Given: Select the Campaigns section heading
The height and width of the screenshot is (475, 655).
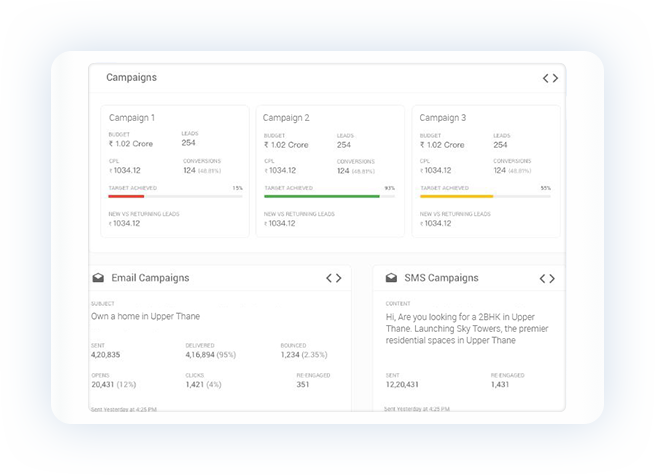Looking at the screenshot, I should (x=131, y=77).
